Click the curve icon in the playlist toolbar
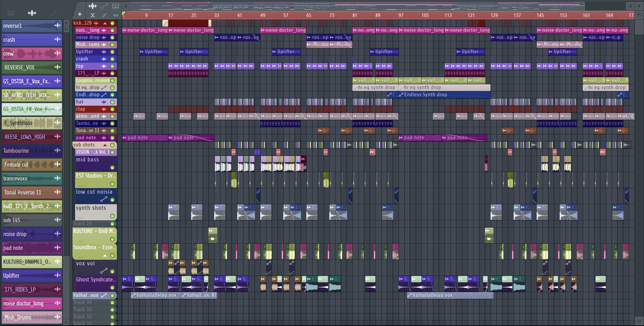The image size is (644, 326). pos(104,15)
